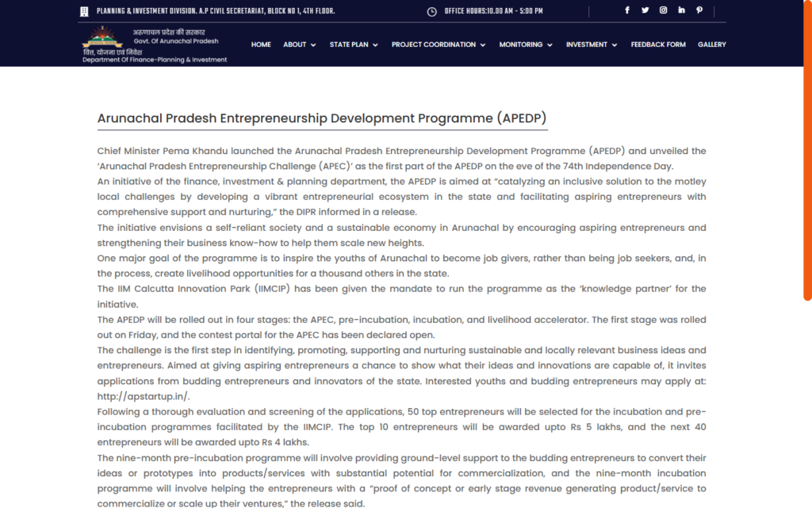Open the Pinterest icon in the header
Screen dimensions: 812x508
click(x=699, y=10)
